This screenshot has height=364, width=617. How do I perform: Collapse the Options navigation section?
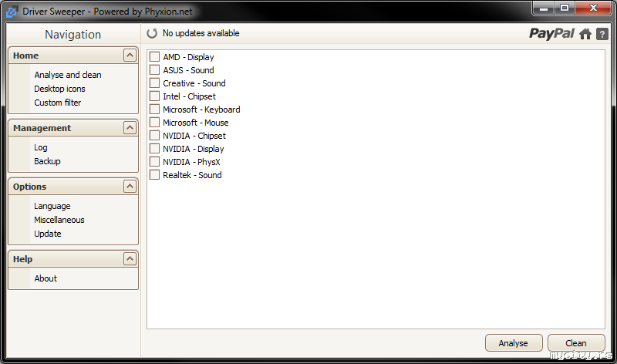tap(130, 186)
